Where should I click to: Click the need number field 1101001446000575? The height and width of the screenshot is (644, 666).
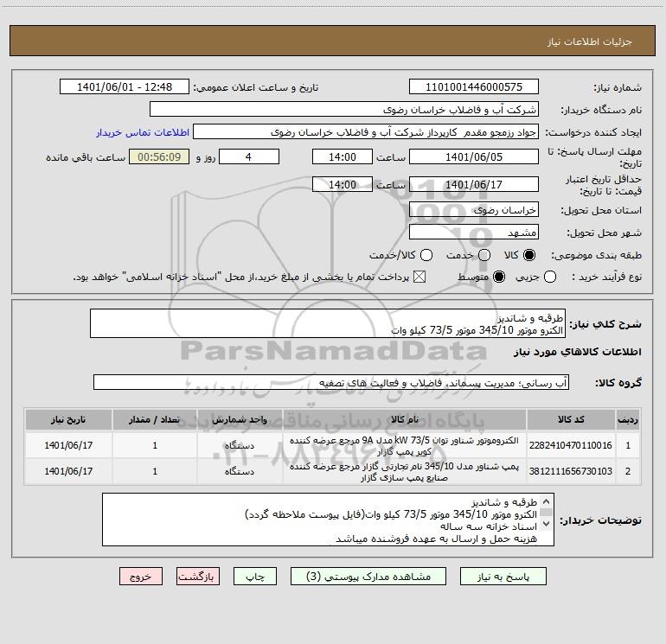[474, 87]
